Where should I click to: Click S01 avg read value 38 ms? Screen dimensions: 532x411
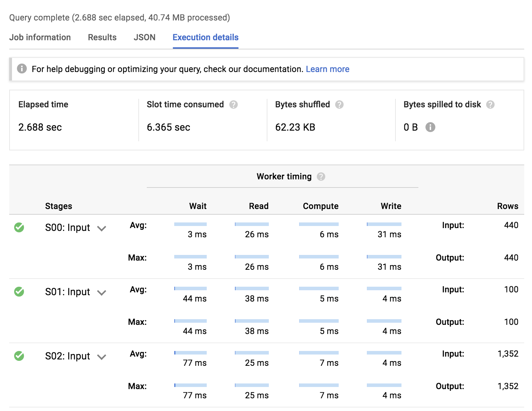(x=257, y=299)
